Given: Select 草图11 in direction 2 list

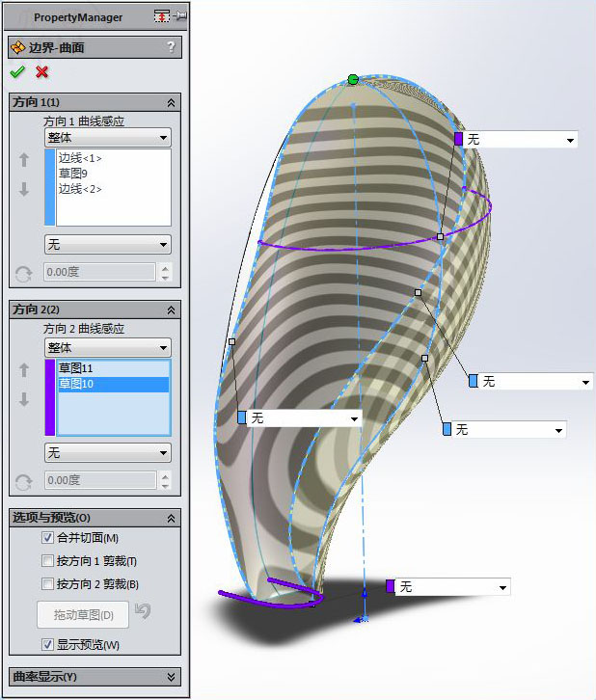Looking at the screenshot, I should [76, 368].
